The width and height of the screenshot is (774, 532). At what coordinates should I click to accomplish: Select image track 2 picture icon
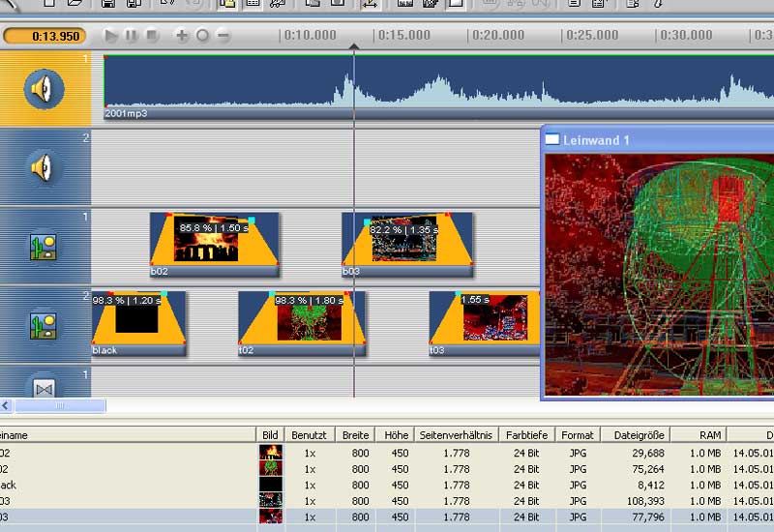click(x=45, y=324)
